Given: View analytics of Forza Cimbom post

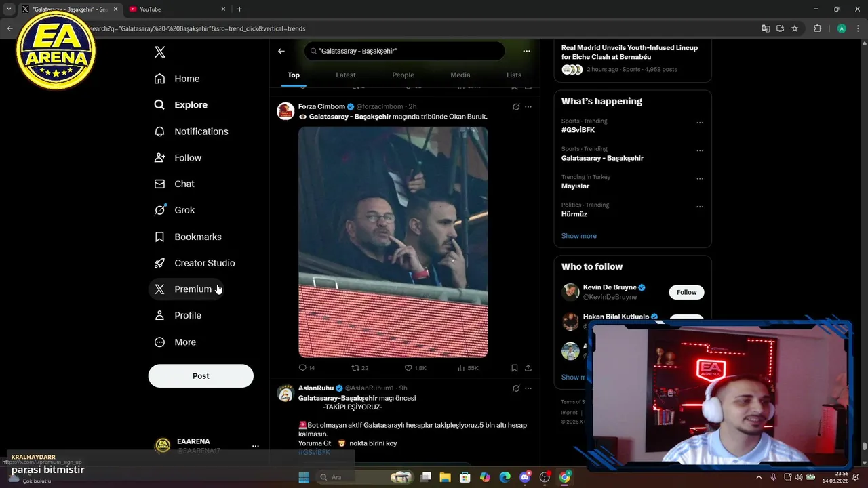Looking at the screenshot, I should pos(468,368).
